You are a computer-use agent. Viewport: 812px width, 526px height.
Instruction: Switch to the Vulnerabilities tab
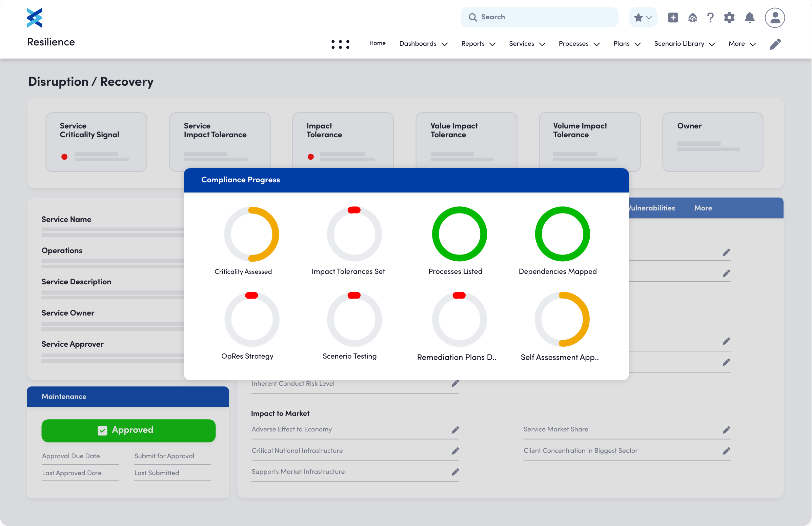[652, 208]
